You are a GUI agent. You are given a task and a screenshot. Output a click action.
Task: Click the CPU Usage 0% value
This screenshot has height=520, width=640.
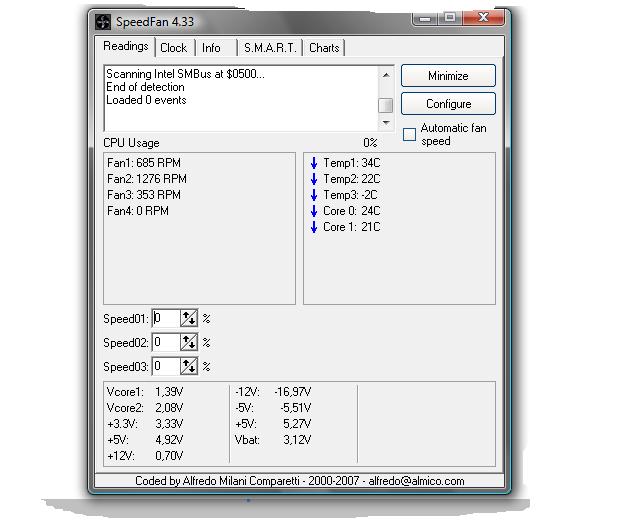click(370, 143)
